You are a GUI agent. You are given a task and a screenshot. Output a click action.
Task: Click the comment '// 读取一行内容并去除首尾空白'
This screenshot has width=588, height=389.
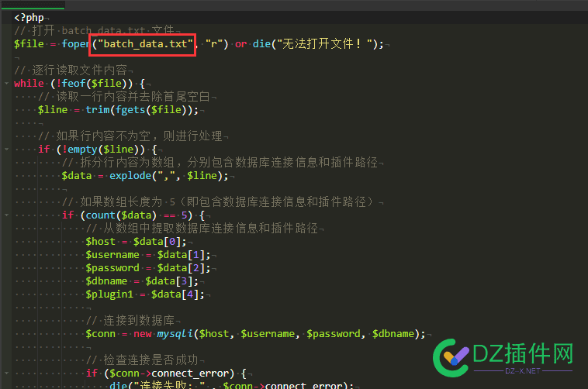point(124,96)
